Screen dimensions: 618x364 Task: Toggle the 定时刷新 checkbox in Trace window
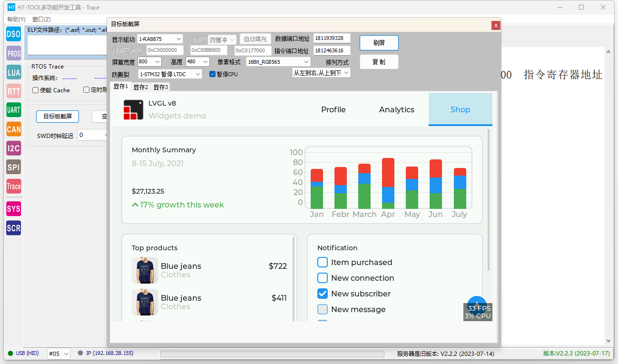[x=86, y=90]
